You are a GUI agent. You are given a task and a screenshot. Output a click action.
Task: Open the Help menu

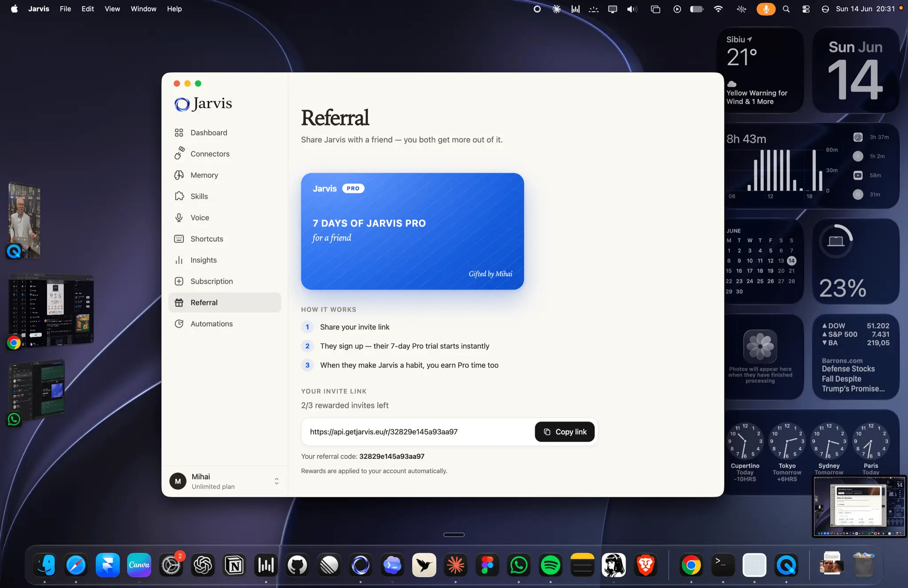click(174, 9)
